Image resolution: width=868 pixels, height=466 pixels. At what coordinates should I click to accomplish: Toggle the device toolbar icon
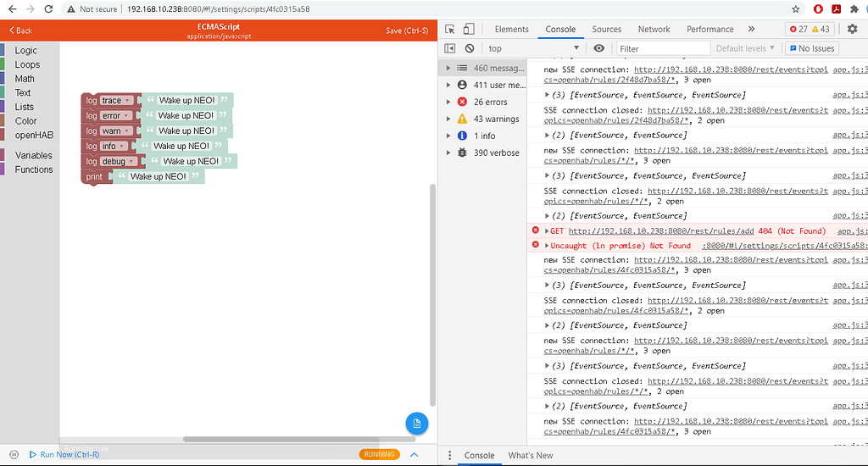click(469, 29)
